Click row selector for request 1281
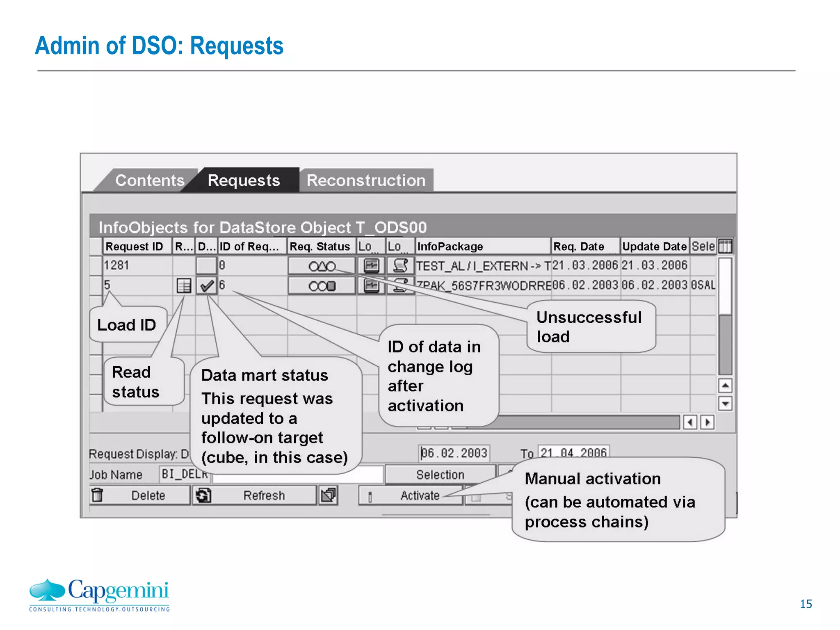This screenshot has height=630, width=840. 96,266
